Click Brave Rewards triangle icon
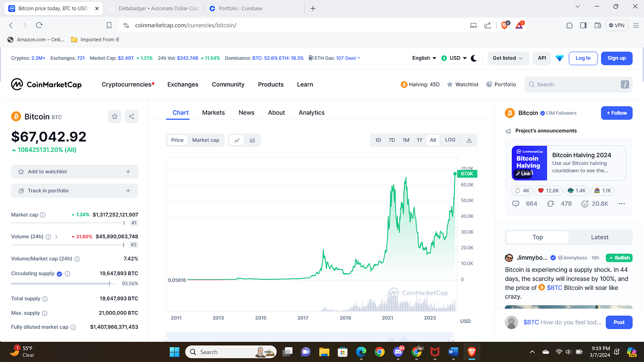Screen dimensions: 644x362 [520, 25]
